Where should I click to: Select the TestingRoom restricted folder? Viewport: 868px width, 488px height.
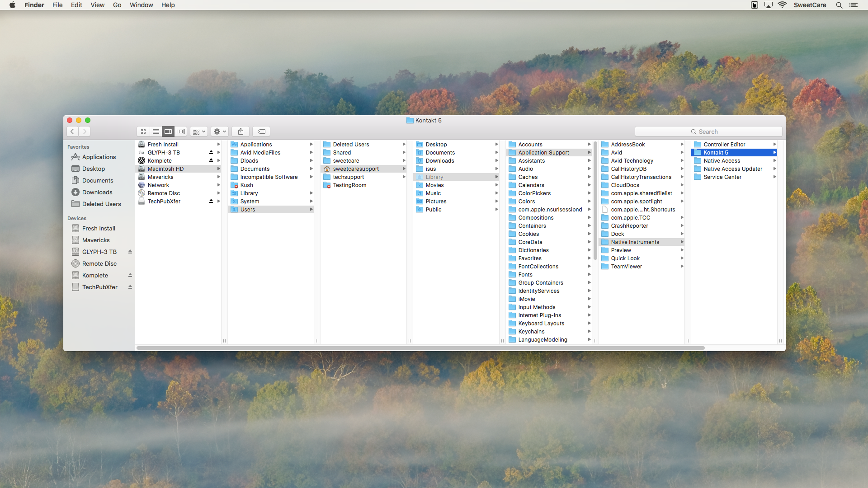(x=363, y=185)
